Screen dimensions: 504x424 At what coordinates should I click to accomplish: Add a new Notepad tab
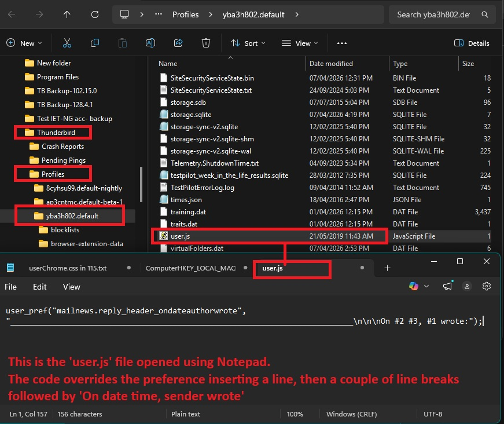pos(387,268)
